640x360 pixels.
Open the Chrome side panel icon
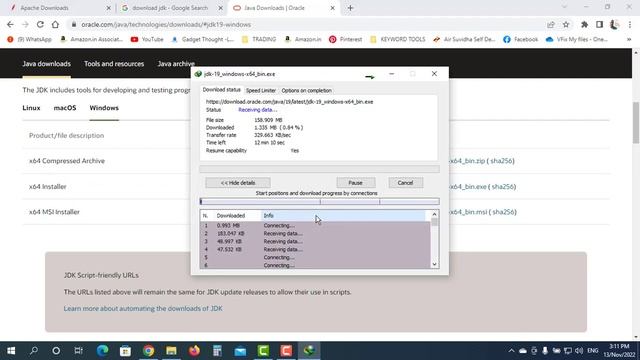click(x=599, y=24)
